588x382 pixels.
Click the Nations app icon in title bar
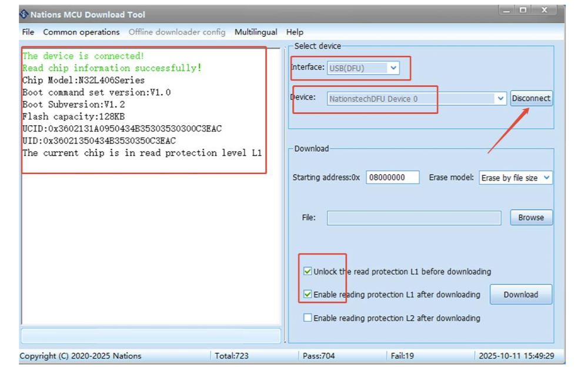coord(24,14)
